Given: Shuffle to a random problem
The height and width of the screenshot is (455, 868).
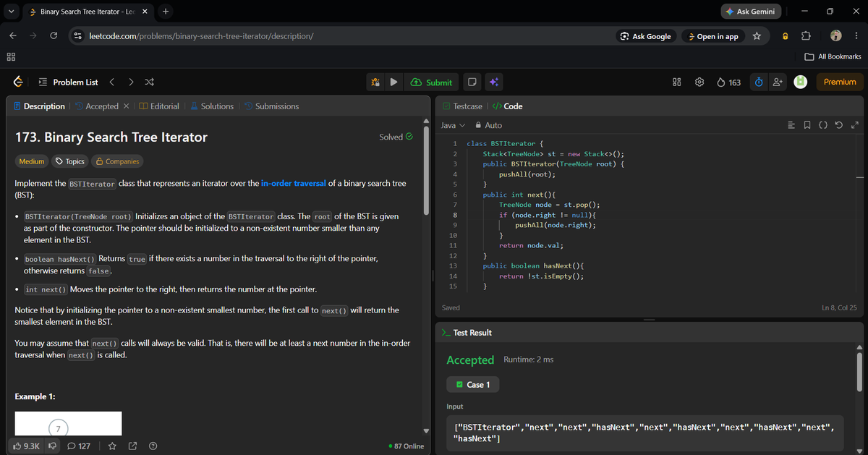Looking at the screenshot, I should pyautogui.click(x=149, y=82).
